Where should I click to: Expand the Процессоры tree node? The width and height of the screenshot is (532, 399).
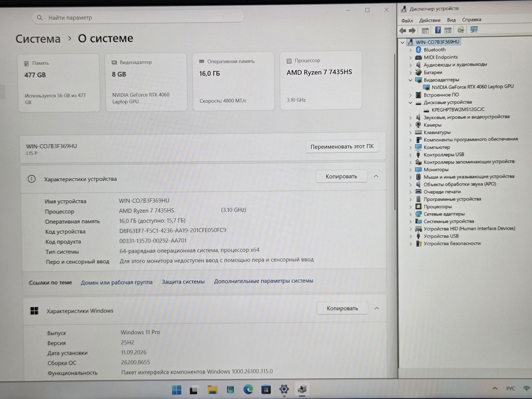[x=411, y=207]
